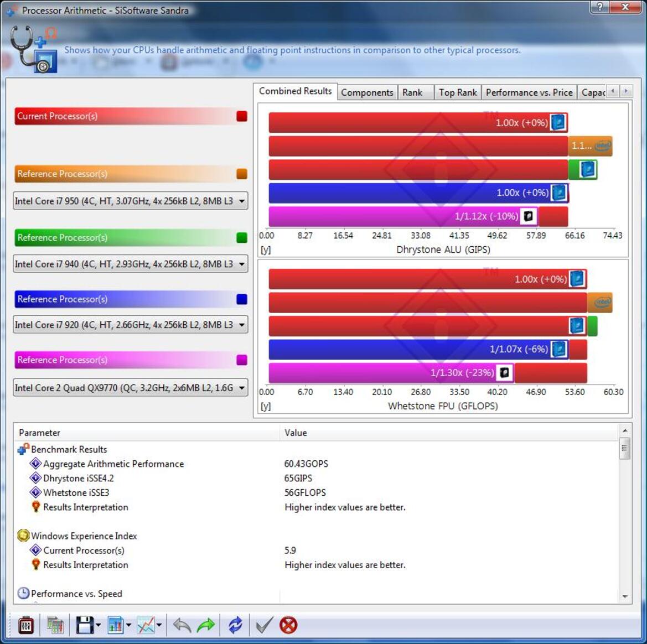Click the Value column header

(449, 433)
